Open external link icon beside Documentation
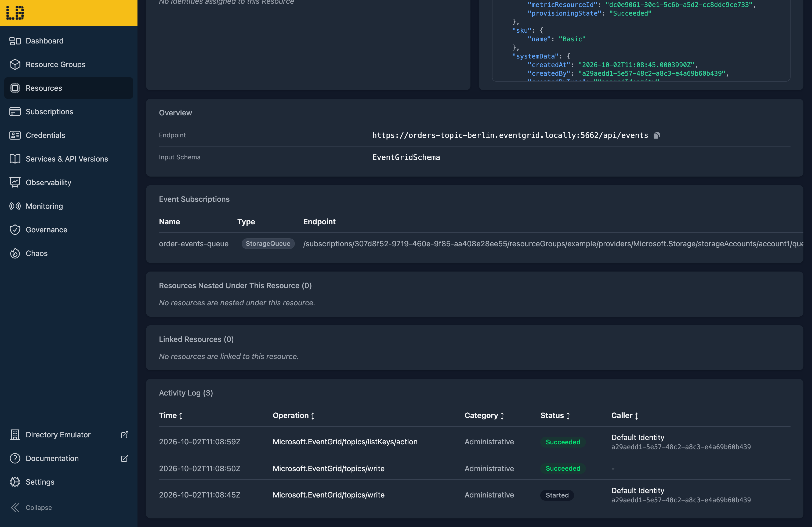The image size is (812, 527). coord(125,459)
